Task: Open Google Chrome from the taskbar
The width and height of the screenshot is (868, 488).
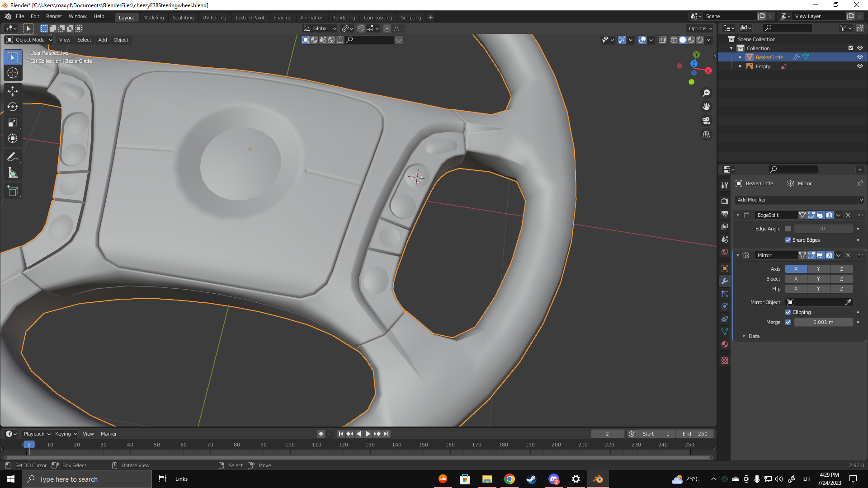Action: 509,479
